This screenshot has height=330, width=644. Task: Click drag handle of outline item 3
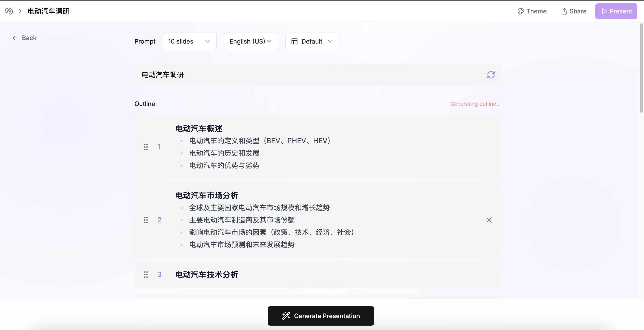(146, 275)
